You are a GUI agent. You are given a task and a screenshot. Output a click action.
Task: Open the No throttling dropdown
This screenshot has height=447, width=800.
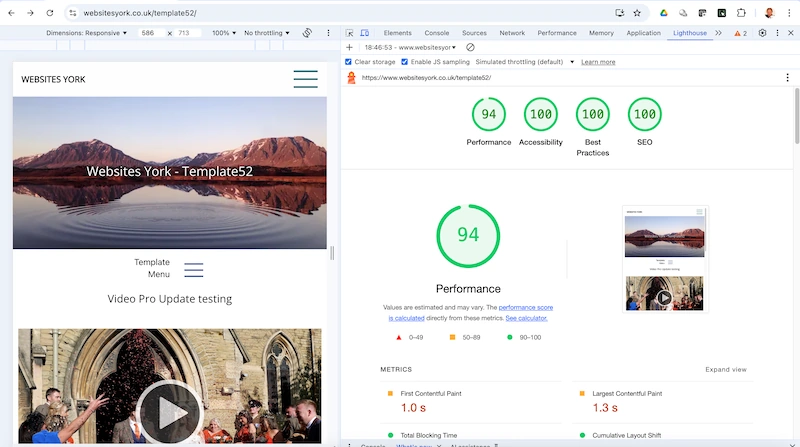266,33
